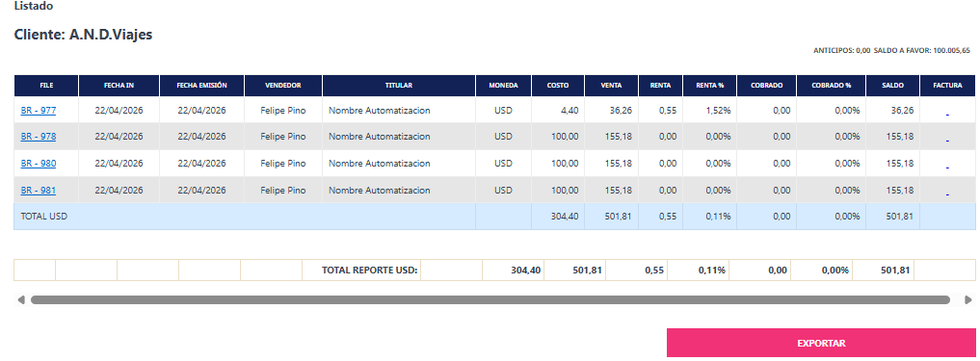
Task: Click the COBRADO column header
Action: tap(767, 86)
